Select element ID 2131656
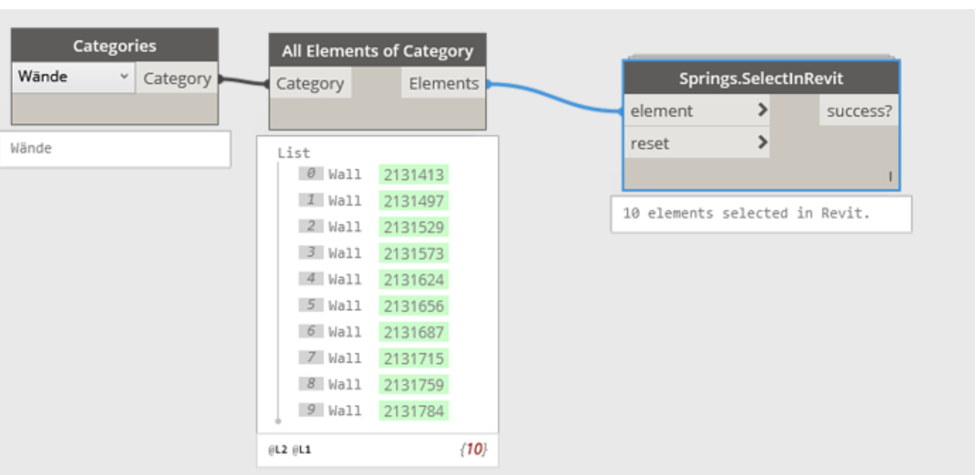Viewport: 980px width, 475px height. click(414, 306)
